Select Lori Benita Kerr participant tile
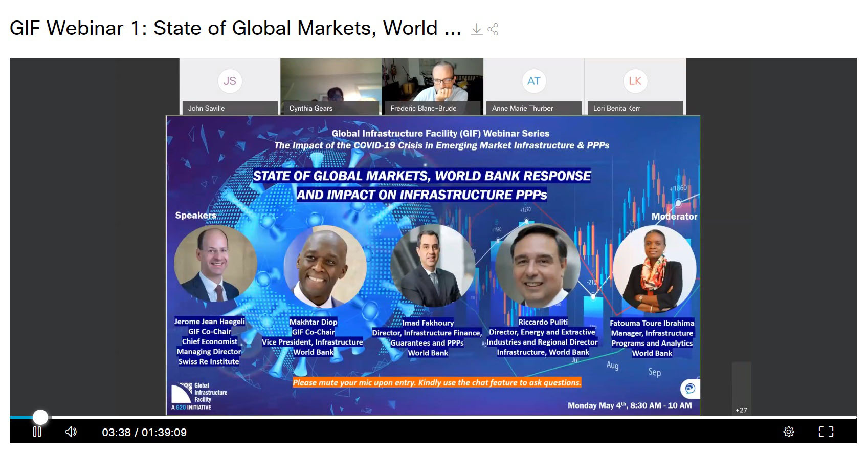The height and width of the screenshot is (450, 868). 635,87
